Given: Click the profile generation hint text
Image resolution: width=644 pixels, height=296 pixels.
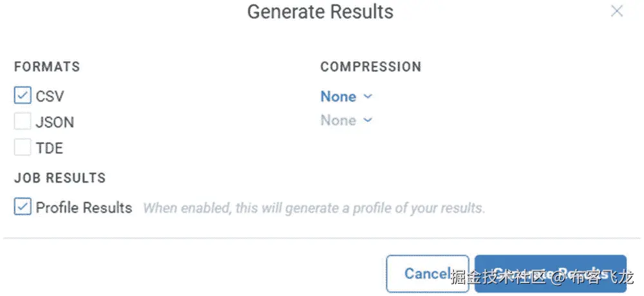Looking at the screenshot, I should (314, 208).
